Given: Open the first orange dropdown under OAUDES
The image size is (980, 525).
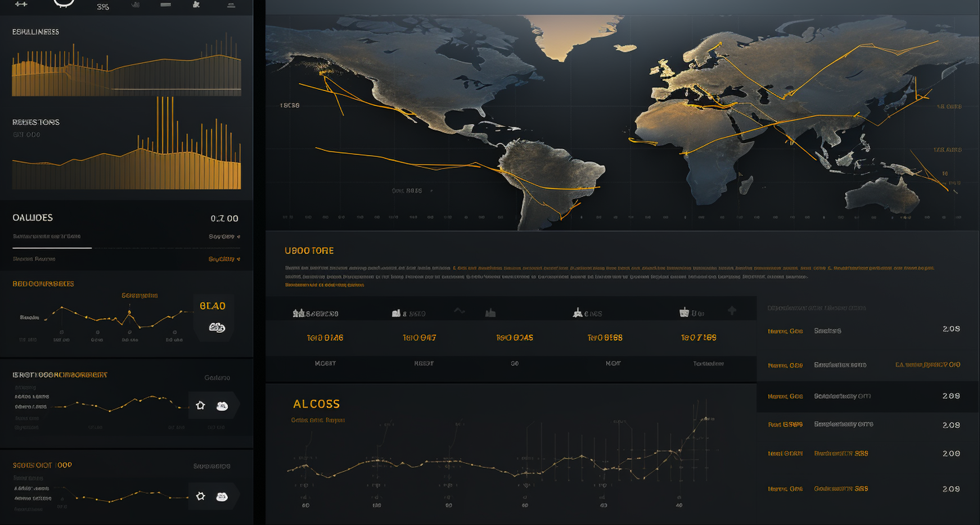Looking at the screenshot, I should [224, 236].
